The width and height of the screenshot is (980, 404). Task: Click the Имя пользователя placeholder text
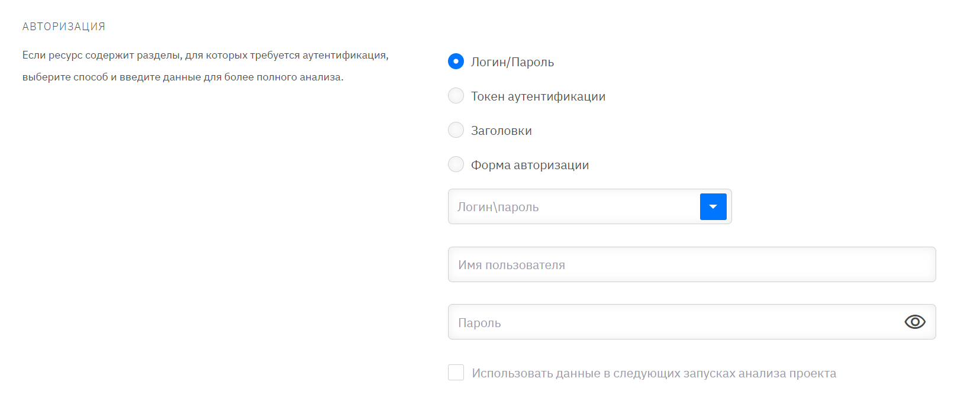tap(511, 265)
